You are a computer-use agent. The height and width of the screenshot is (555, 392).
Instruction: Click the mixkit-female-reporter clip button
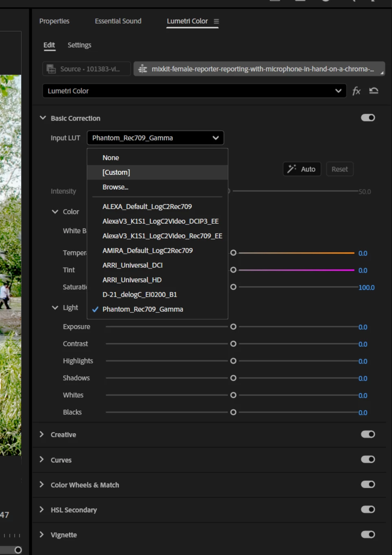pos(259,69)
